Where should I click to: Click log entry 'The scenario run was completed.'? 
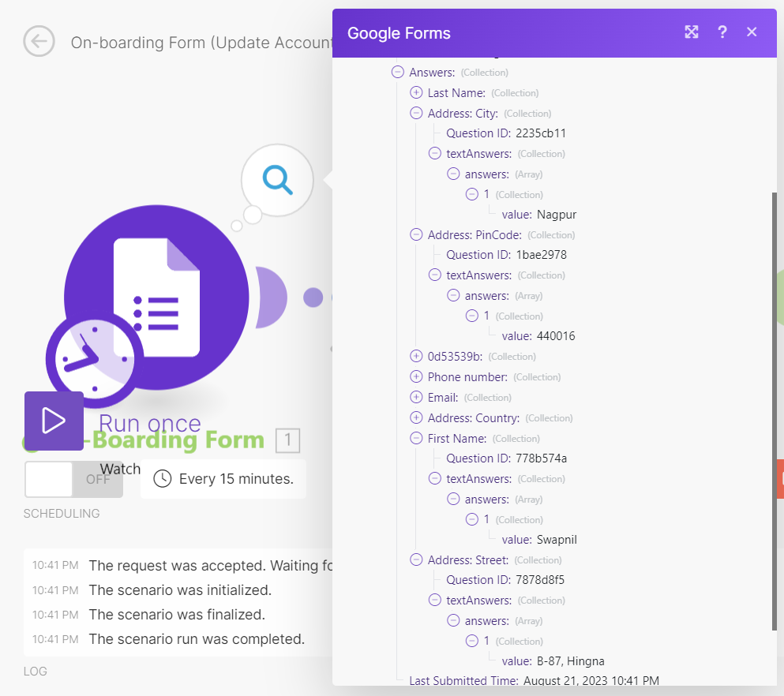(197, 639)
